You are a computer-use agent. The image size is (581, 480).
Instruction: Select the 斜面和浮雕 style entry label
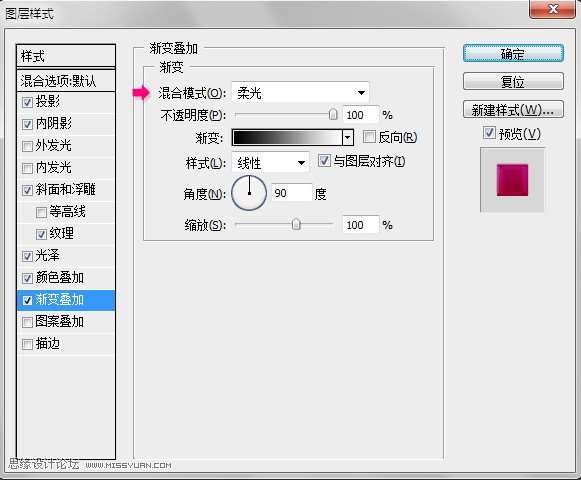pyautogui.click(x=66, y=189)
